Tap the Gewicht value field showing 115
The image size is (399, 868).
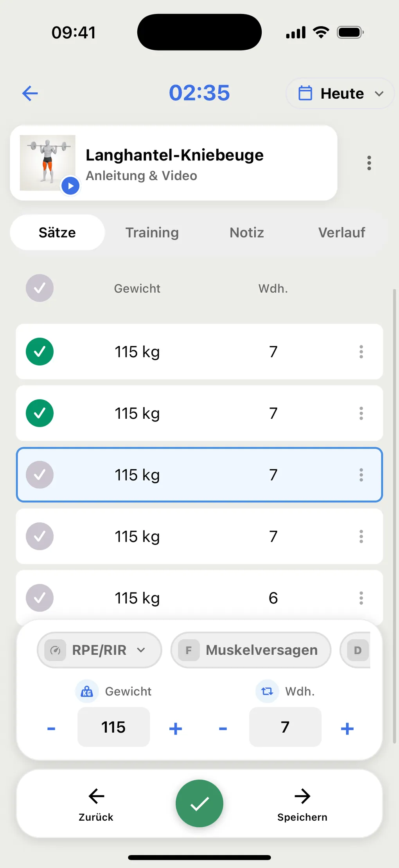pos(113,727)
